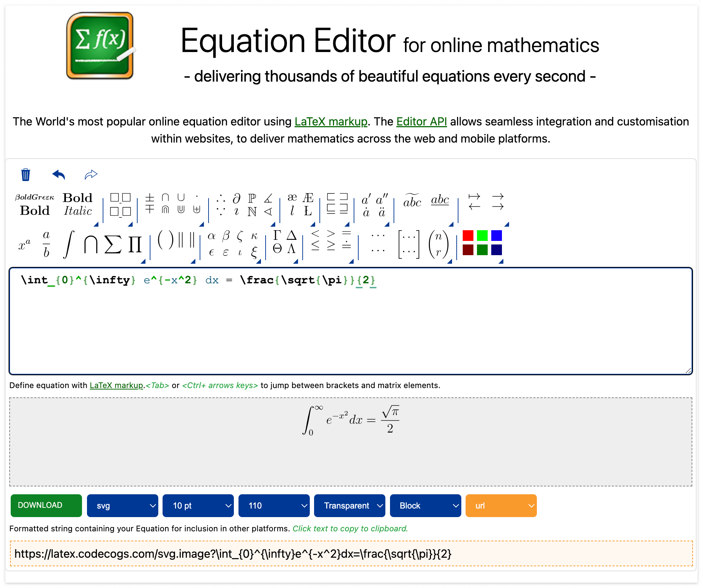Click the undo arrow icon

click(x=59, y=175)
